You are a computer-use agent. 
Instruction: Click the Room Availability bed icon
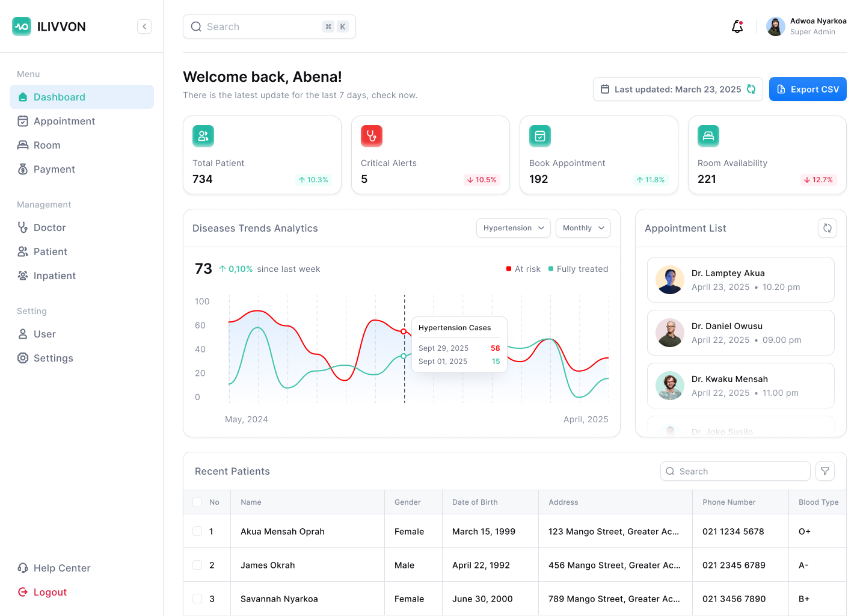[708, 136]
